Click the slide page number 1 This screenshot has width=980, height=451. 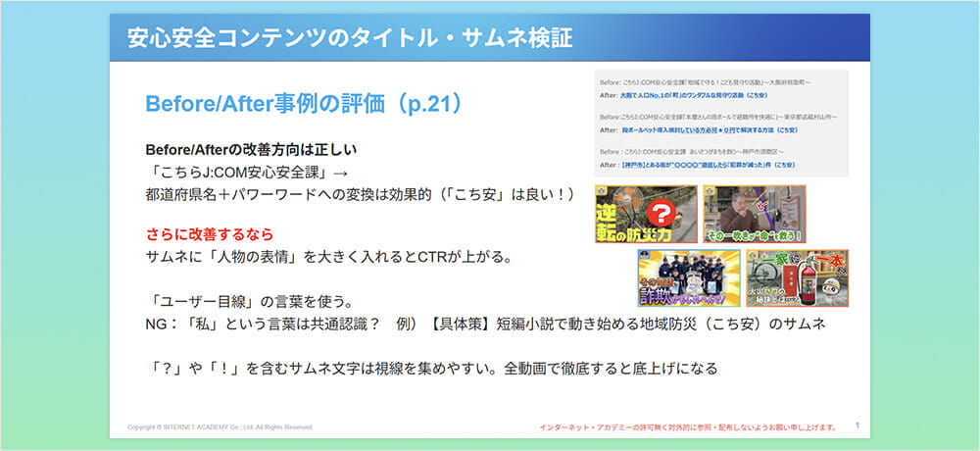[857, 426]
